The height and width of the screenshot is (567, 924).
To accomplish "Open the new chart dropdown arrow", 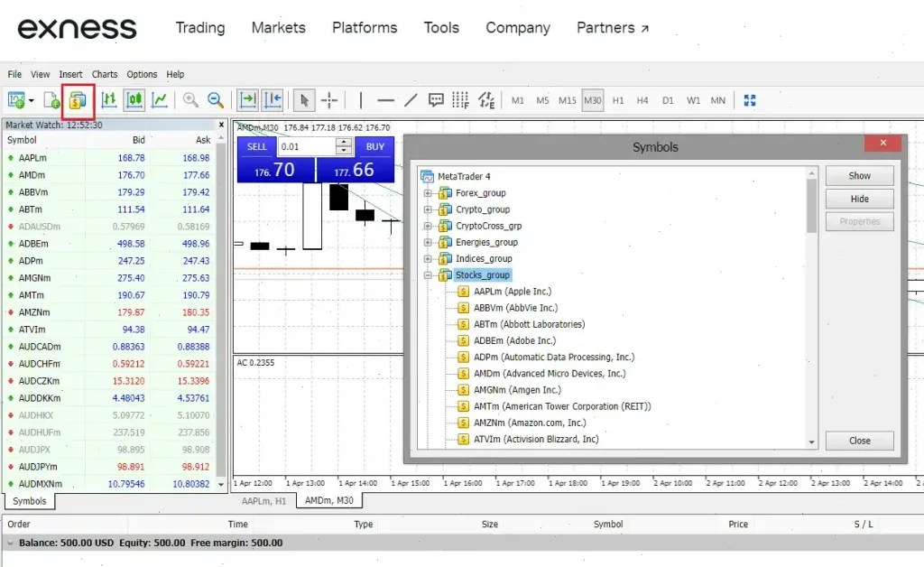I will coord(30,100).
